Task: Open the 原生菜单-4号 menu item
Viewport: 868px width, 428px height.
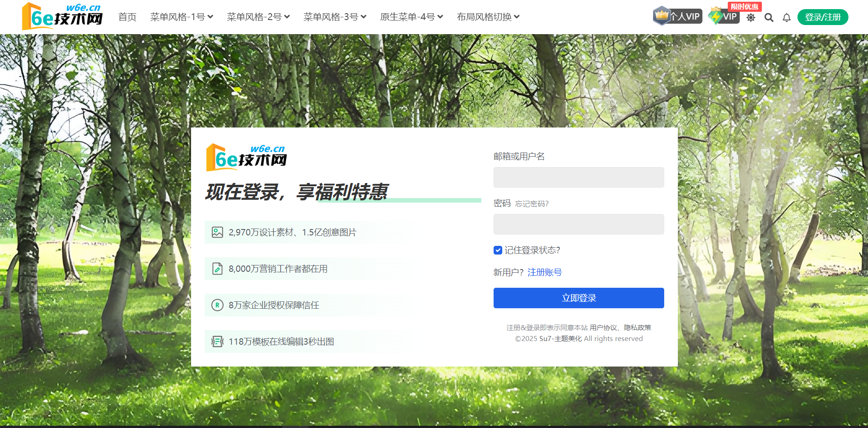Action: point(411,17)
